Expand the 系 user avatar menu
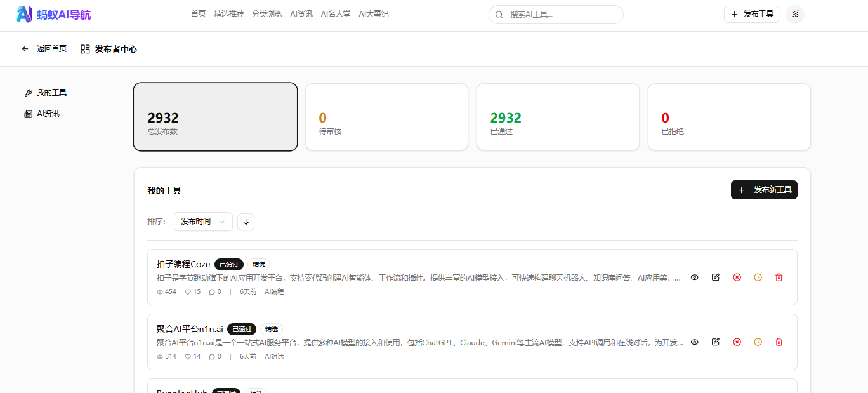 coord(794,14)
